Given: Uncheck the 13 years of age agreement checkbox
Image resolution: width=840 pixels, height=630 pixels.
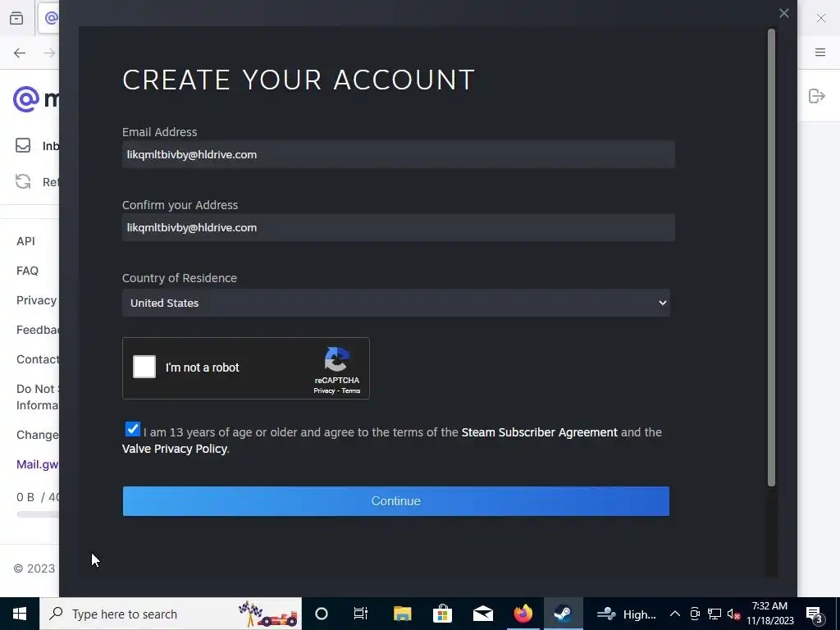Looking at the screenshot, I should click(132, 429).
